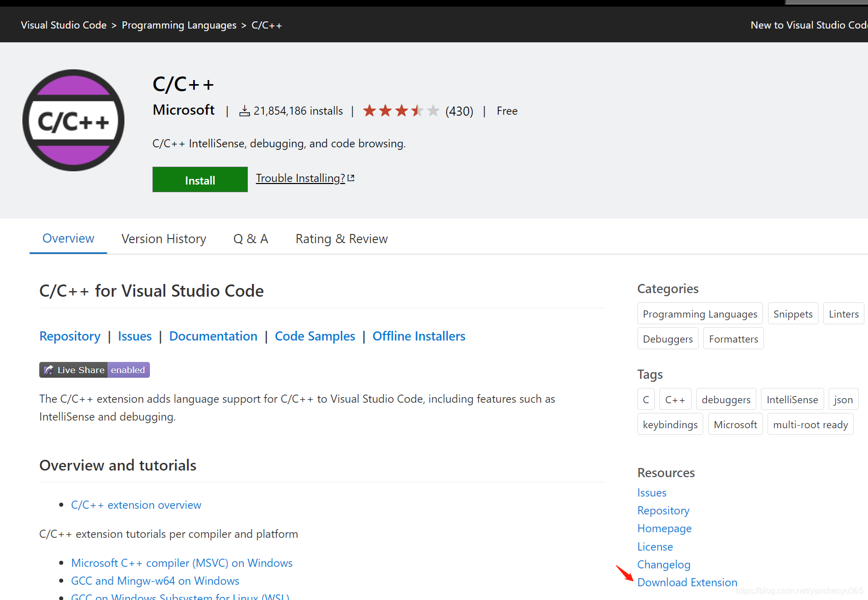Open the Trouble Installing? link
Screen dimensions: 868x600
pyautogui.click(x=305, y=178)
